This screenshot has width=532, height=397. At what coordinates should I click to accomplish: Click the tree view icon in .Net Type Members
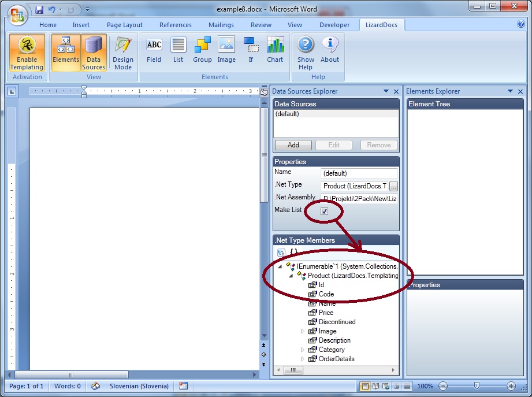point(281,253)
